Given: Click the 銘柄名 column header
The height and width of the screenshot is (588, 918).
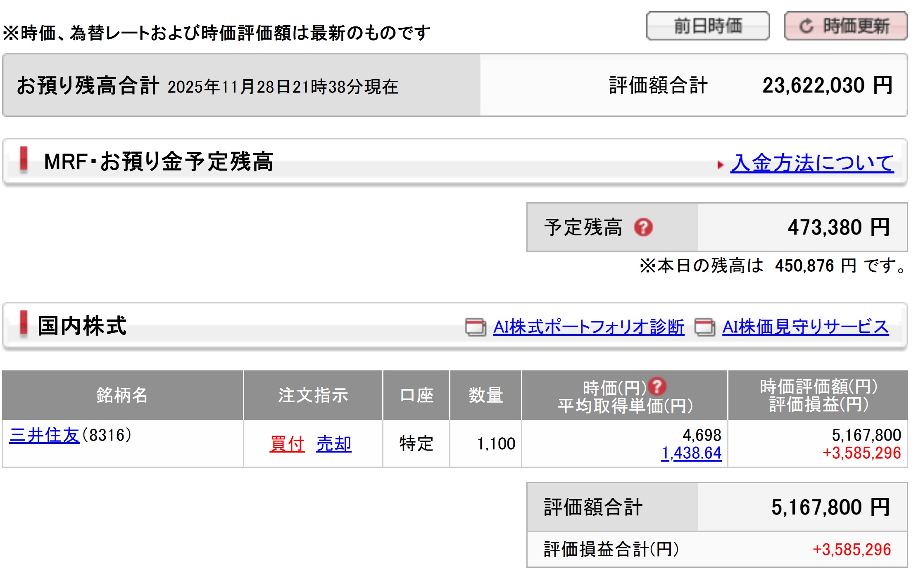Looking at the screenshot, I should [122, 395].
